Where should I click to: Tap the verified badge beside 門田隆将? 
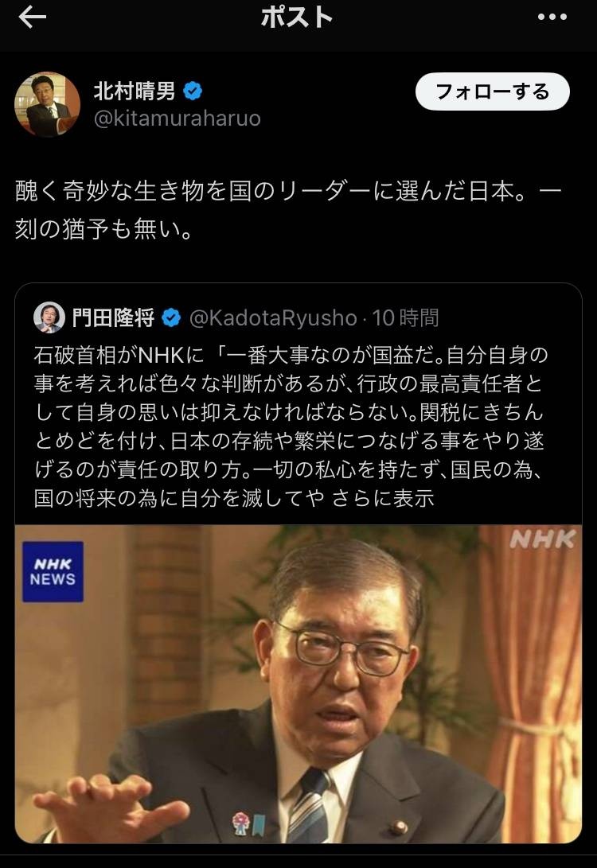(171, 317)
